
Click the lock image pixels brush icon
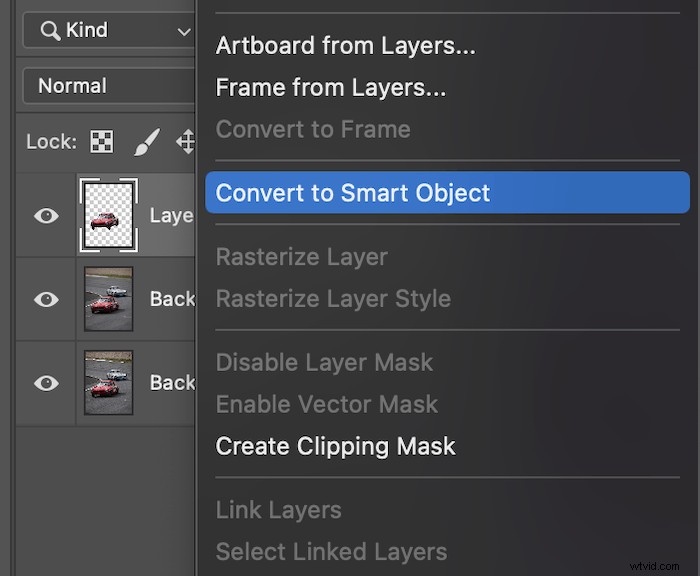tap(147, 142)
